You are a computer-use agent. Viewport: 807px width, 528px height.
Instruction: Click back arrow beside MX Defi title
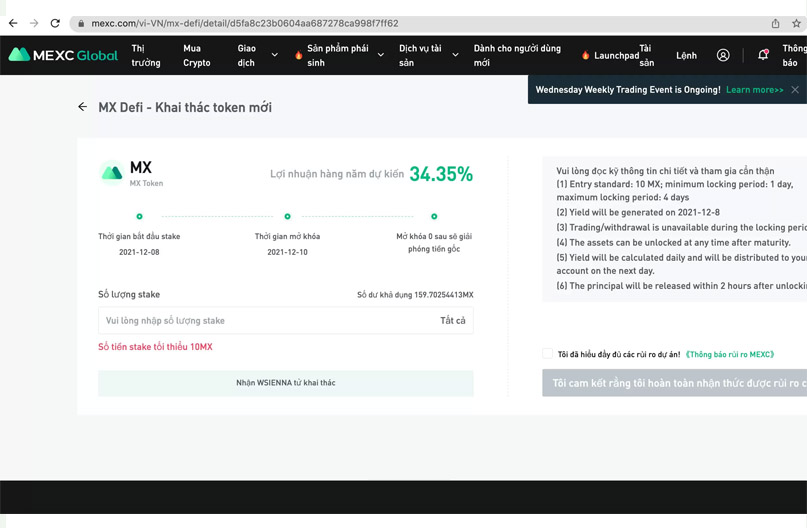tap(82, 107)
